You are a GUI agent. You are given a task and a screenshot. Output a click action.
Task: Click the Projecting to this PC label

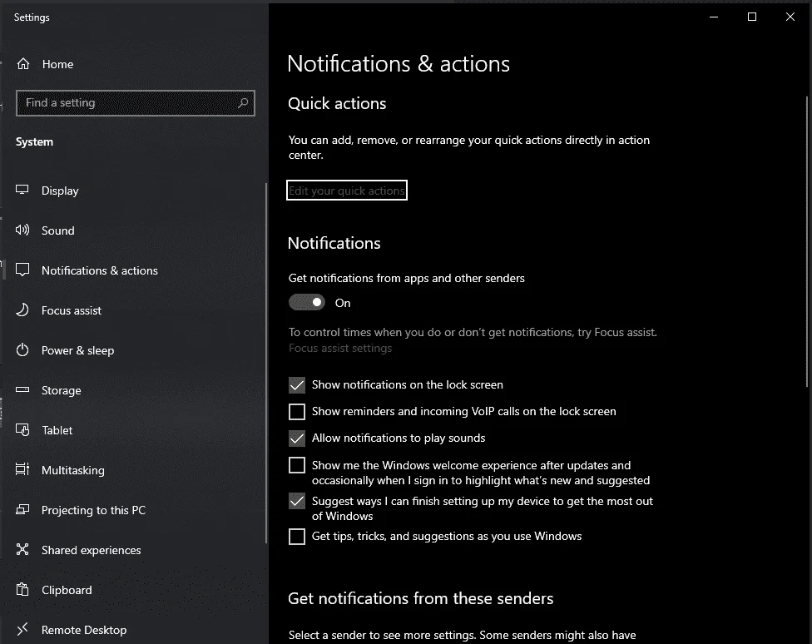[93, 510]
